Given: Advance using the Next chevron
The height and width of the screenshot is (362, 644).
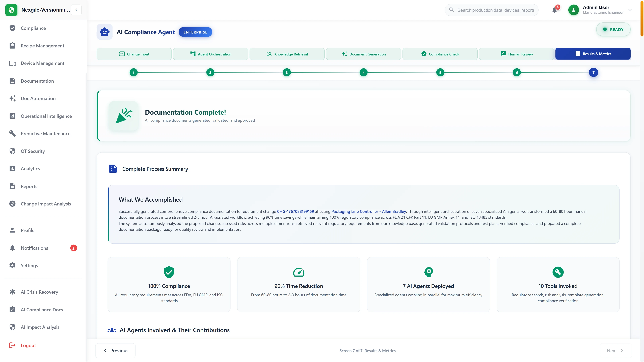Looking at the screenshot, I should [x=614, y=350].
